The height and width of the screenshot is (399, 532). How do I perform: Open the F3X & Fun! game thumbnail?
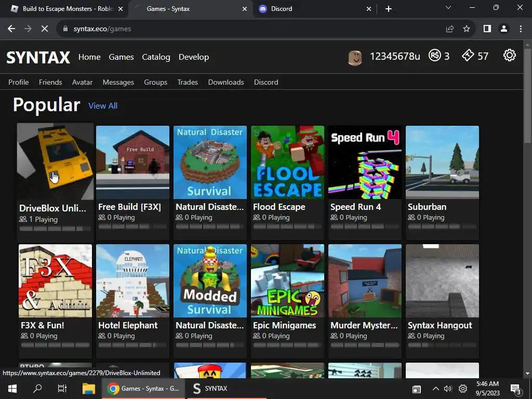click(x=55, y=281)
